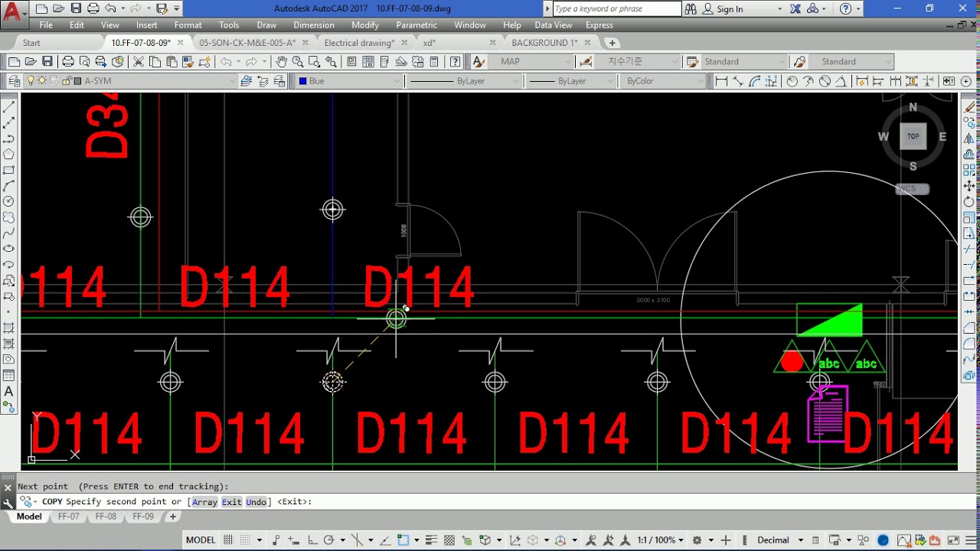Viewport: 980px width, 551px height.
Task: Toggle lineweight display in status bar
Action: point(431,540)
